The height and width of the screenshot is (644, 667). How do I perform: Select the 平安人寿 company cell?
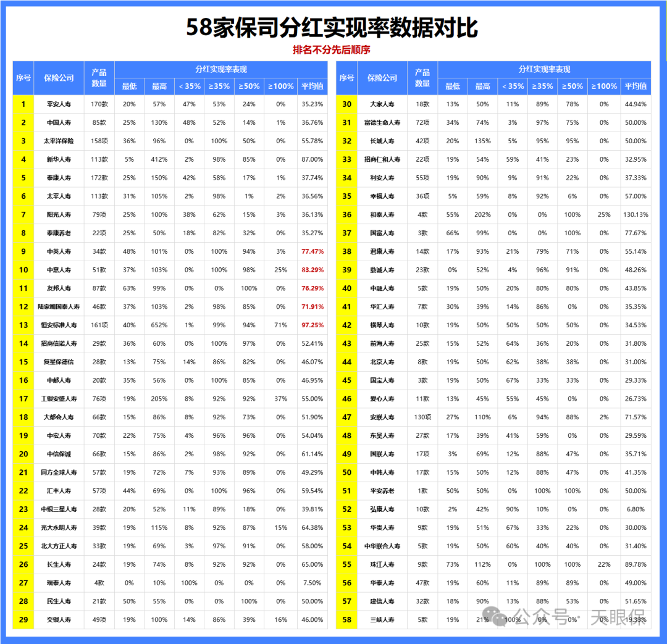coord(58,104)
